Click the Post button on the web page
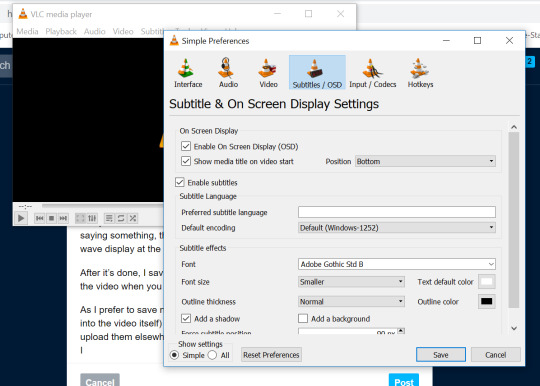540x386 pixels. 404,381
